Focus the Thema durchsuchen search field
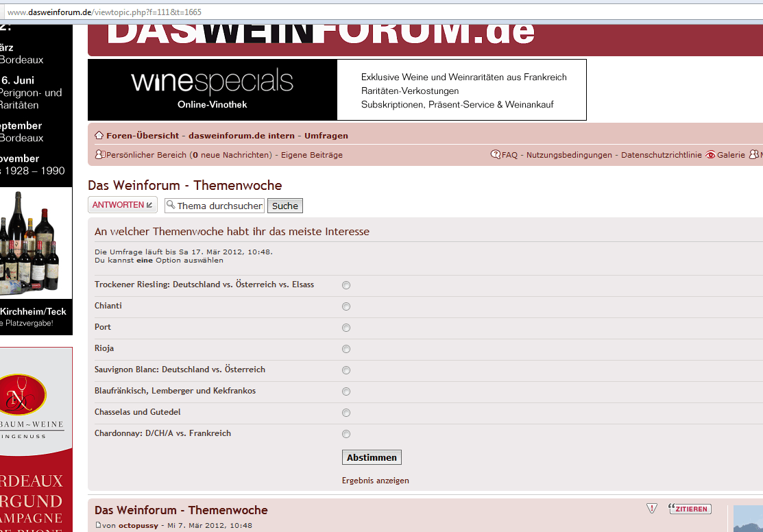 [x=219, y=206]
